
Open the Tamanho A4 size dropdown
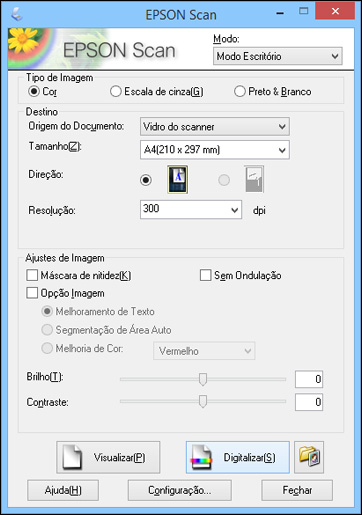(215, 150)
